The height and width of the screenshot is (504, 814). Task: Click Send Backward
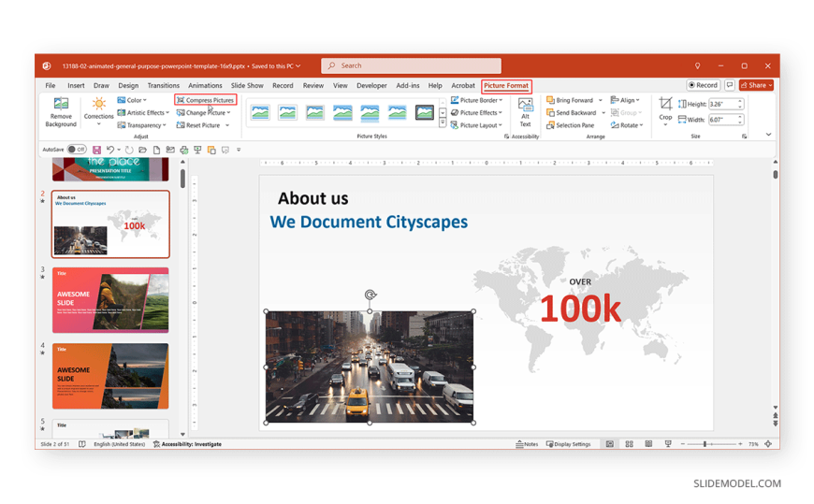tap(572, 112)
